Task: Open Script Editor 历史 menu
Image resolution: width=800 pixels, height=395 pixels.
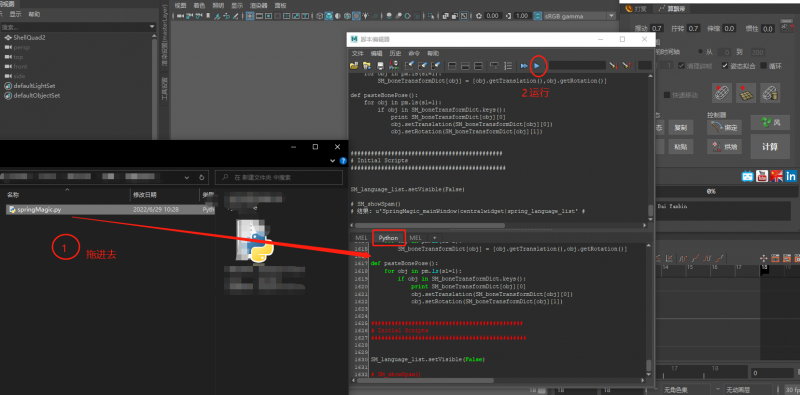Action: point(395,53)
